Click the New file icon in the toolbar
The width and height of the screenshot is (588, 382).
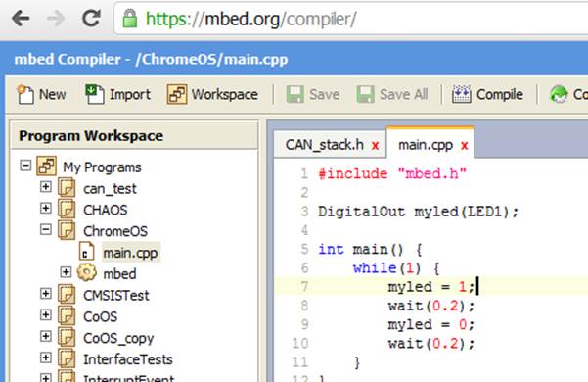point(25,94)
